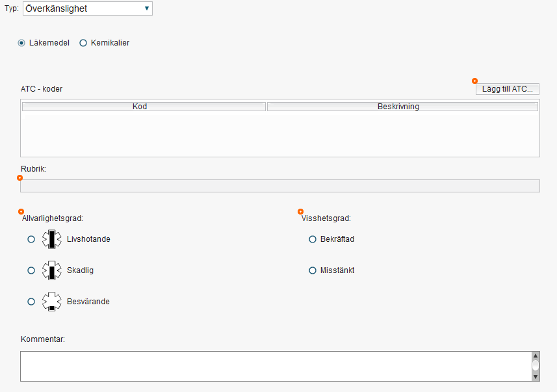Screen dimensions: 557x392
Task: Click orange required marker at Visshetsgrad
Action: click(x=300, y=211)
